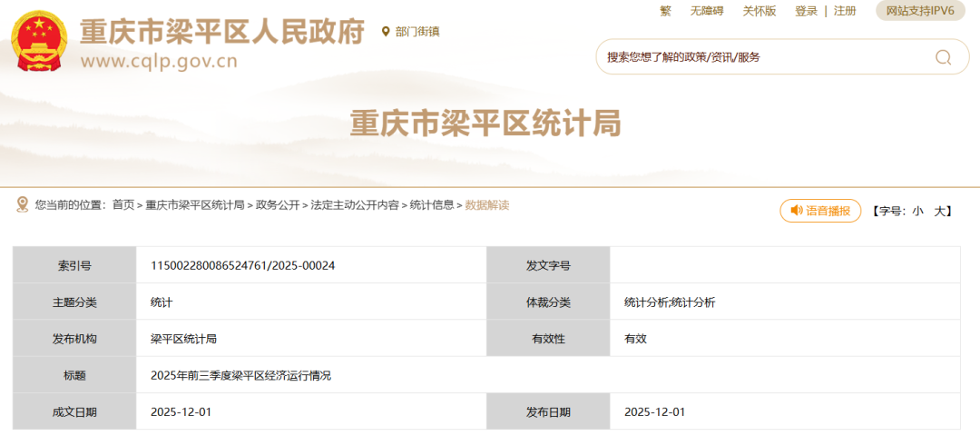
Task: Set font size to 大
Action: pyautogui.click(x=942, y=211)
